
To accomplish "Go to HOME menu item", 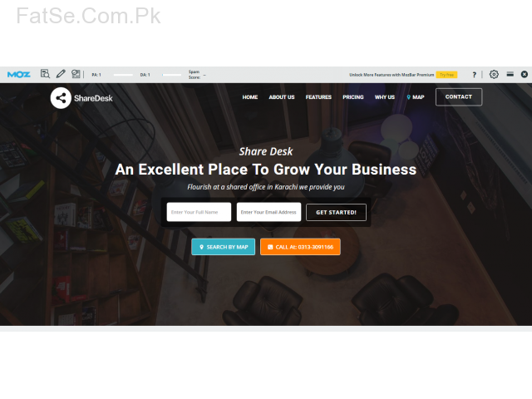I will (250, 97).
